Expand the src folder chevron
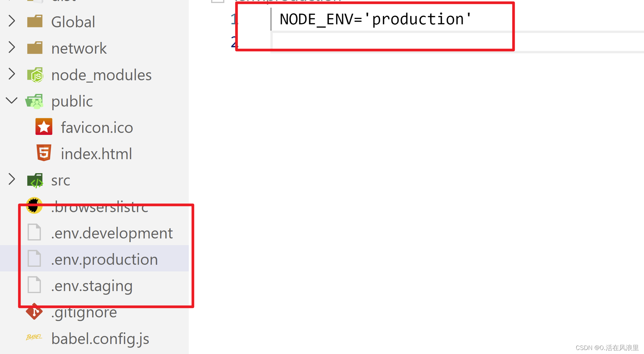644x354 pixels. [12, 179]
